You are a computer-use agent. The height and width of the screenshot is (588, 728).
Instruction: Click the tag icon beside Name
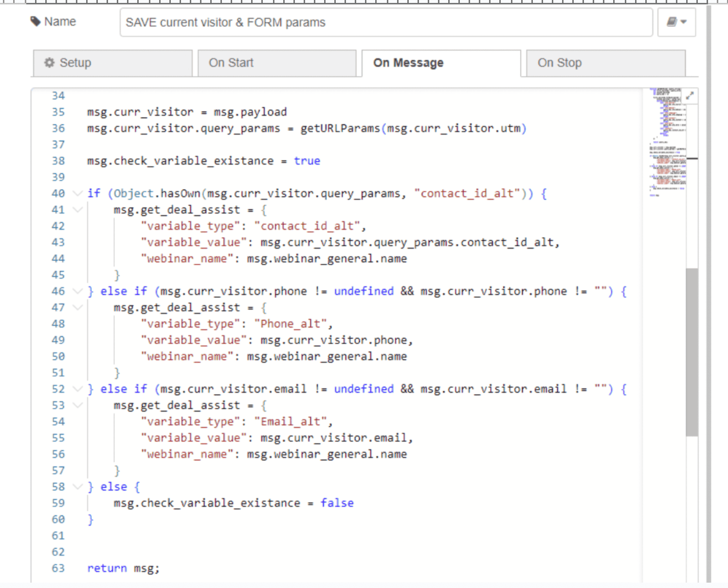coord(35,21)
